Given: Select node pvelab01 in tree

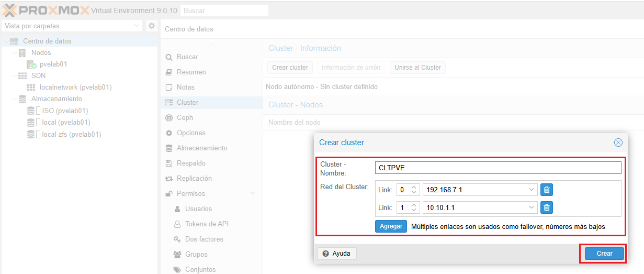Looking at the screenshot, I should click(x=53, y=64).
